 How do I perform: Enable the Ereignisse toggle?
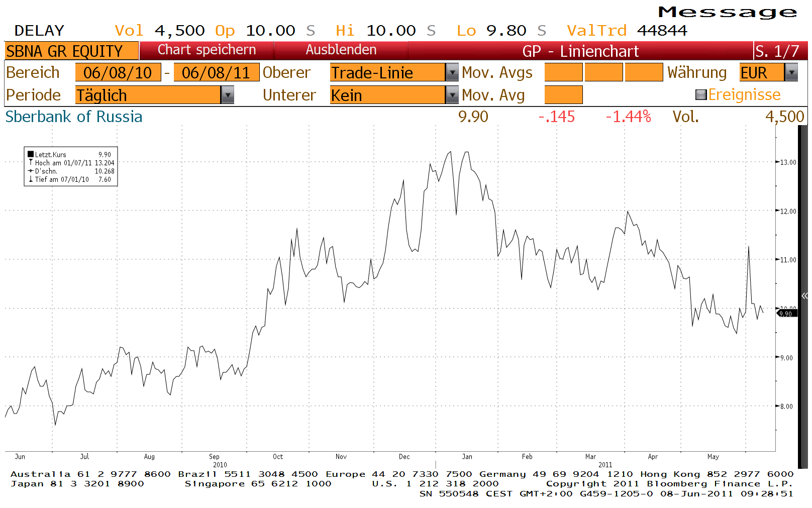click(x=700, y=94)
